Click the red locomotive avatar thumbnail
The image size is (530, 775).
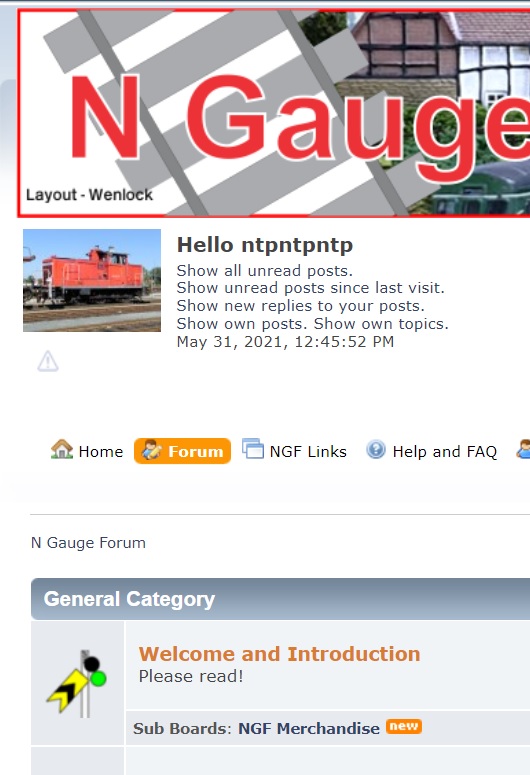92,280
